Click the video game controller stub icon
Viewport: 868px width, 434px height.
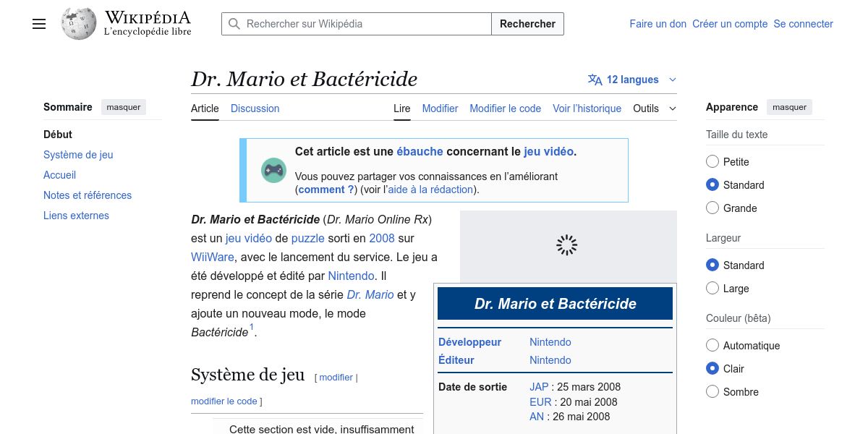click(x=273, y=170)
